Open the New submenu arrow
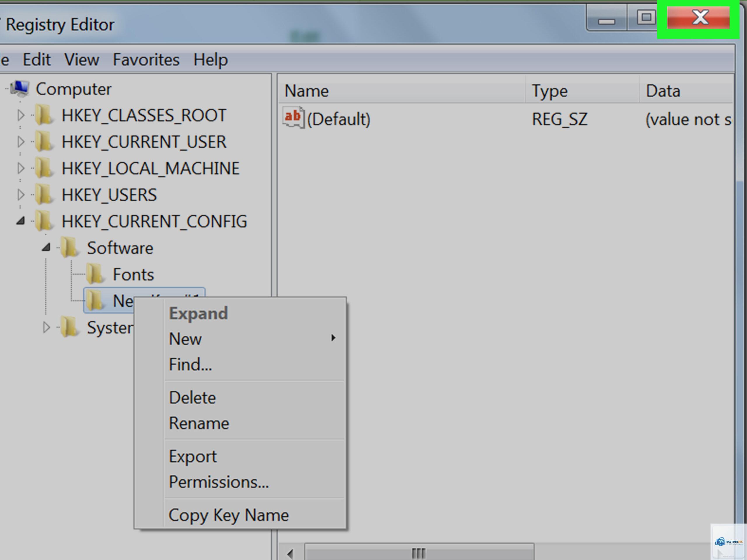The image size is (747, 560). pos(333,338)
